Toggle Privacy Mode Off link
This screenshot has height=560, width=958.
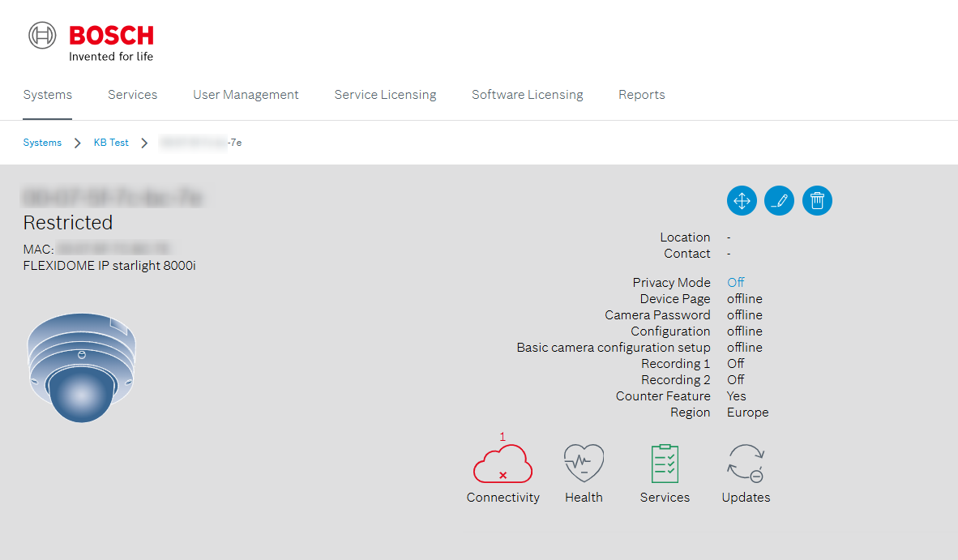(x=735, y=283)
